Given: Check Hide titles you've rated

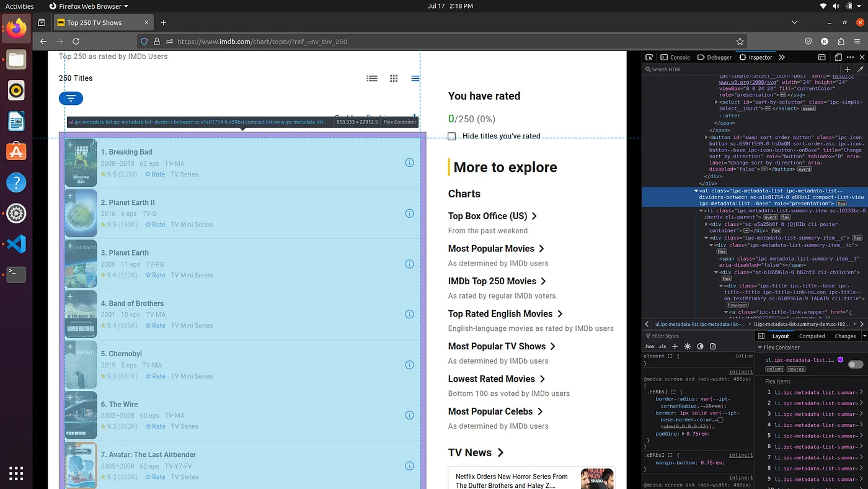Looking at the screenshot, I should pos(452,136).
